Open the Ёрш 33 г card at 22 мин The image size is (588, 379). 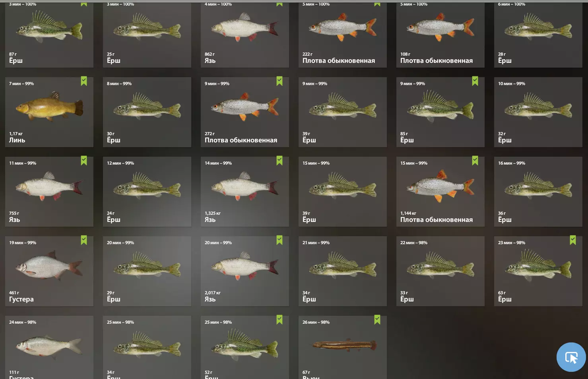441,271
